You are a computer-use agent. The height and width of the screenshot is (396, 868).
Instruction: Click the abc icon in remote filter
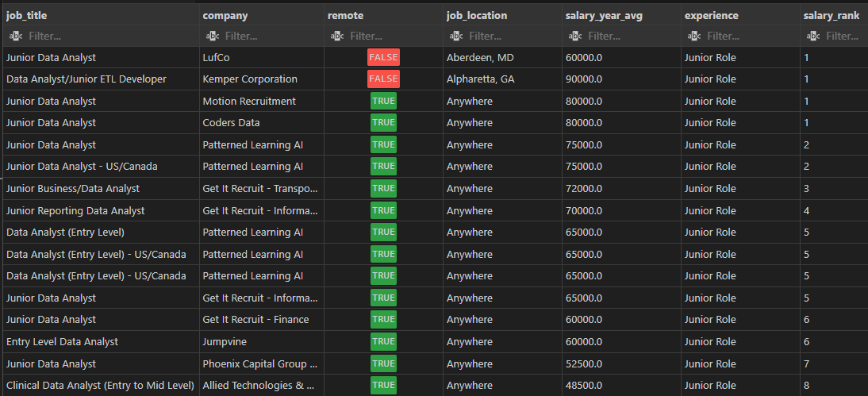(337, 36)
